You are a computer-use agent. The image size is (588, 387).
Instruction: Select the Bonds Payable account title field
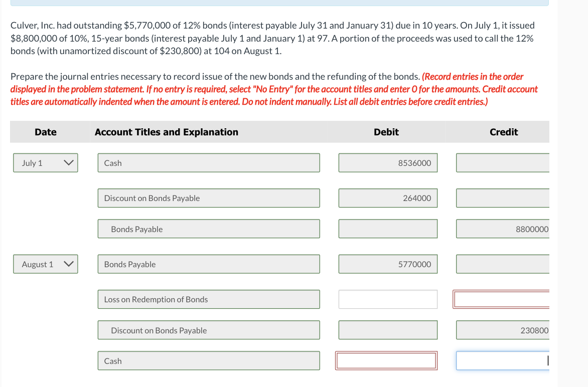[x=209, y=229]
